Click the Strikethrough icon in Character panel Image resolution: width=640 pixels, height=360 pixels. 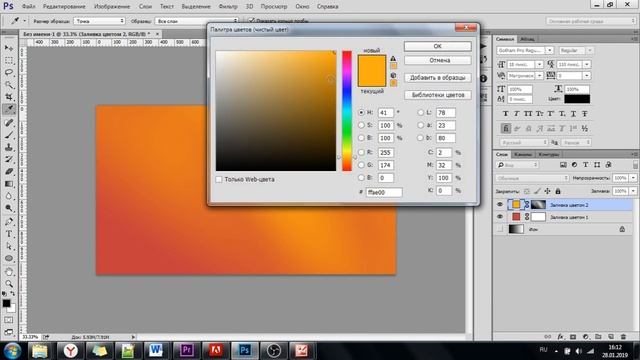tap(585, 114)
